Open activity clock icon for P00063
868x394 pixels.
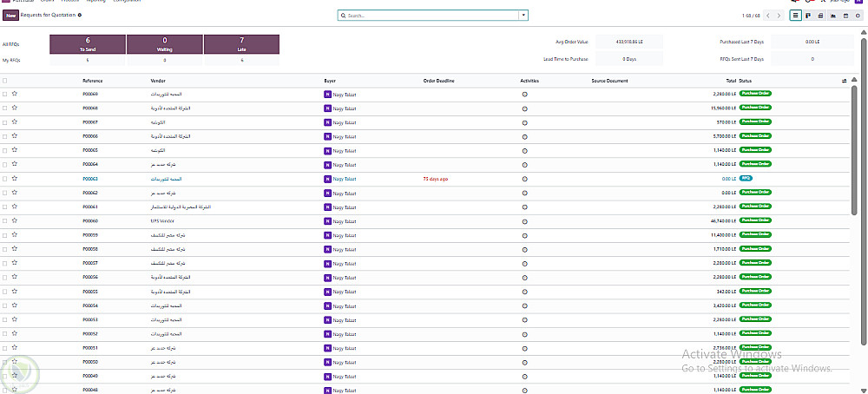(x=525, y=179)
